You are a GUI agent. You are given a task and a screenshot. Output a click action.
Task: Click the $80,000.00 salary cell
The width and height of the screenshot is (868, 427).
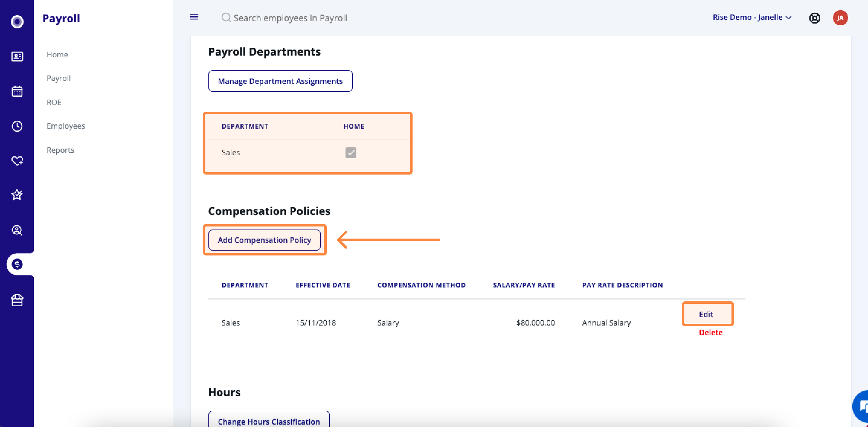(x=535, y=323)
